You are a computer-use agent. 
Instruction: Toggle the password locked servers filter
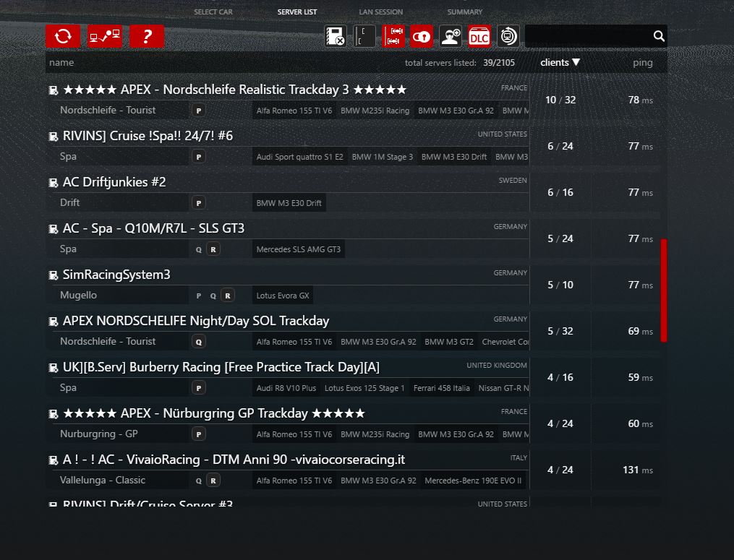click(422, 36)
